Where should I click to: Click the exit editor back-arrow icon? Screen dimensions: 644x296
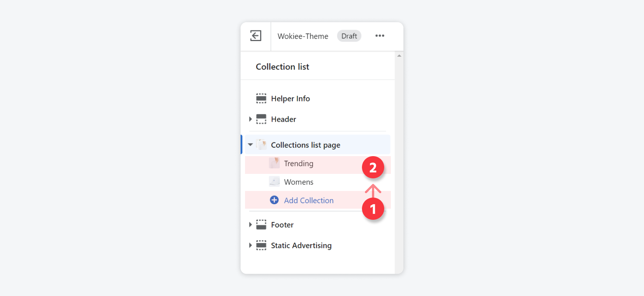pos(256,36)
